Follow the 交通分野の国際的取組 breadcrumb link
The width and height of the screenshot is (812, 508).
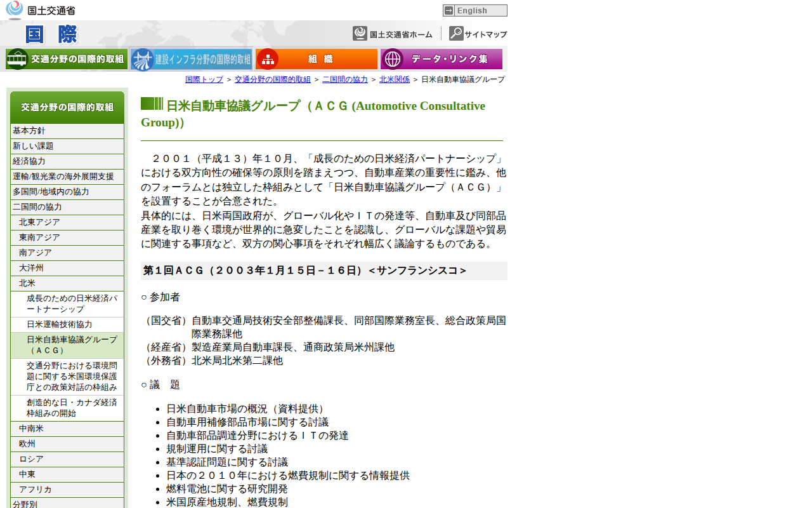(x=273, y=79)
